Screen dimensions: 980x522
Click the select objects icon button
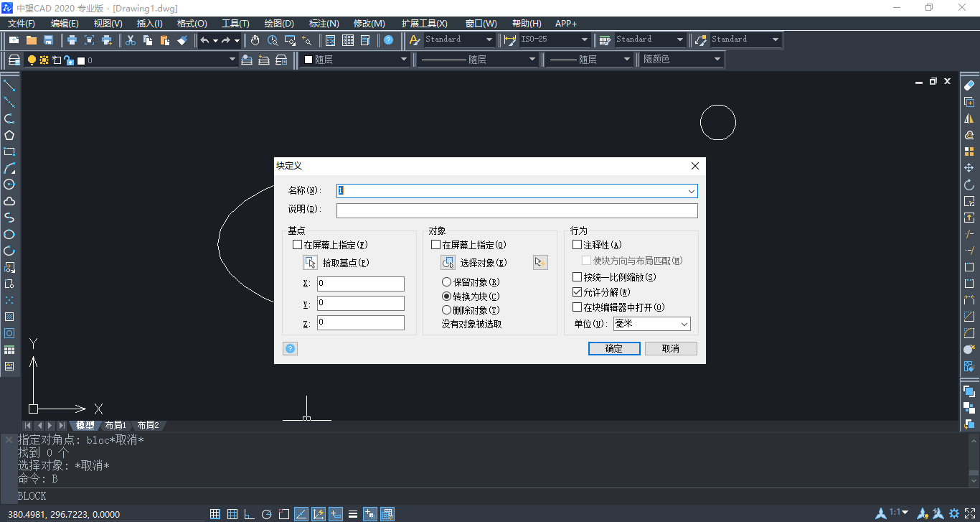coord(448,263)
